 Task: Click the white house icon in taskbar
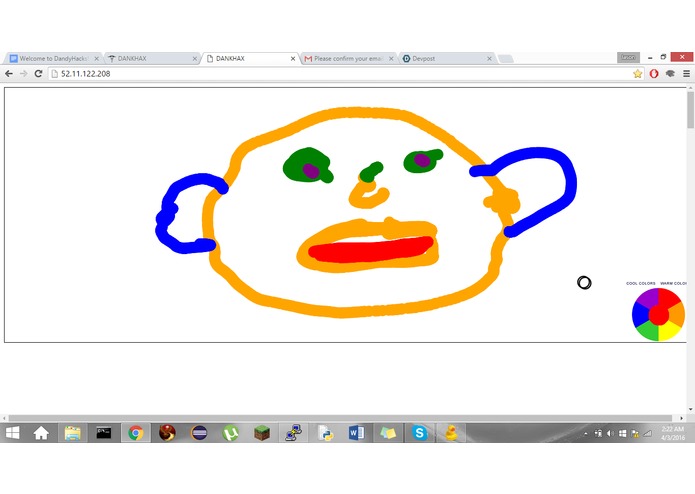(x=41, y=433)
